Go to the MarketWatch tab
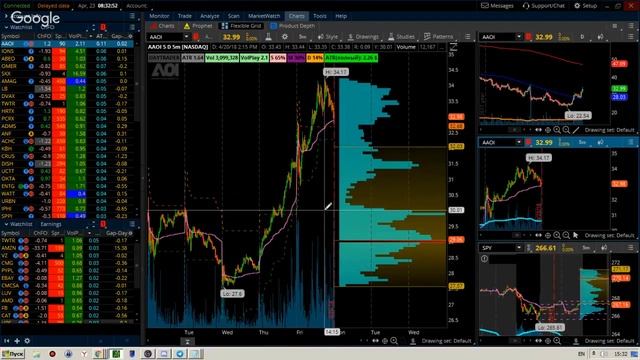This screenshot has height=360, width=640. tap(264, 16)
